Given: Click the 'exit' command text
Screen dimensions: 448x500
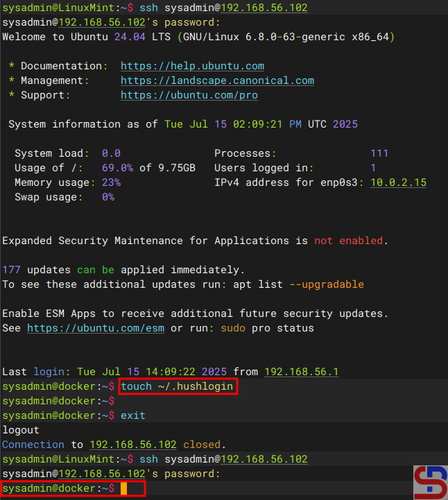Looking at the screenshot, I should pos(132,415).
